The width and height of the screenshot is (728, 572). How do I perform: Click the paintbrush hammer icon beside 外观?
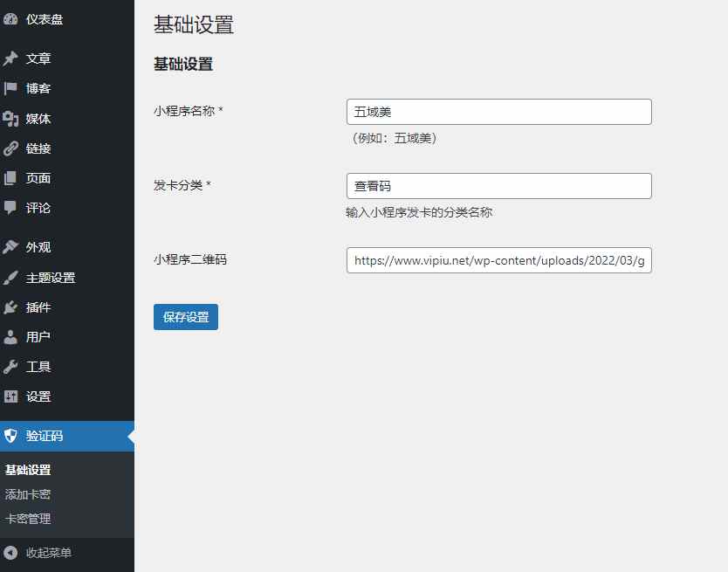[10, 247]
